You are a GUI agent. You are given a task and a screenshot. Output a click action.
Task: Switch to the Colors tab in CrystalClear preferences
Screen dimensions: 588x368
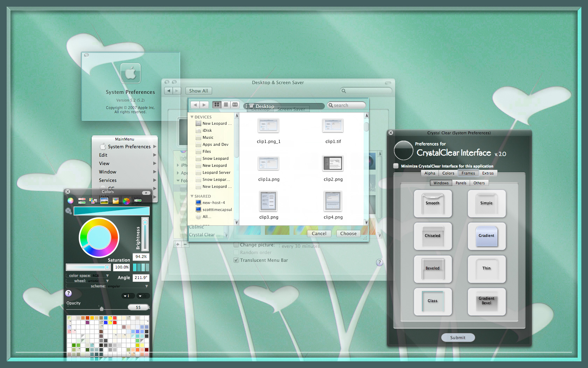pos(448,173)
